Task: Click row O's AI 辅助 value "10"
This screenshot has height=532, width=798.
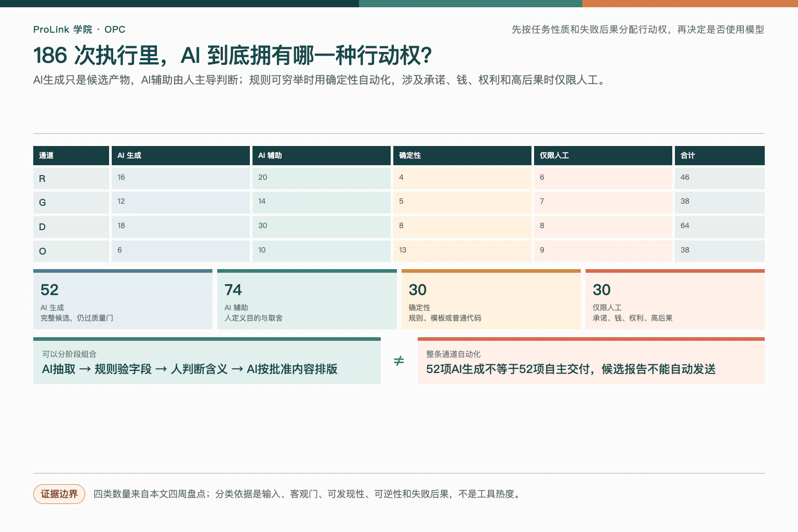Action: point(262,250)
